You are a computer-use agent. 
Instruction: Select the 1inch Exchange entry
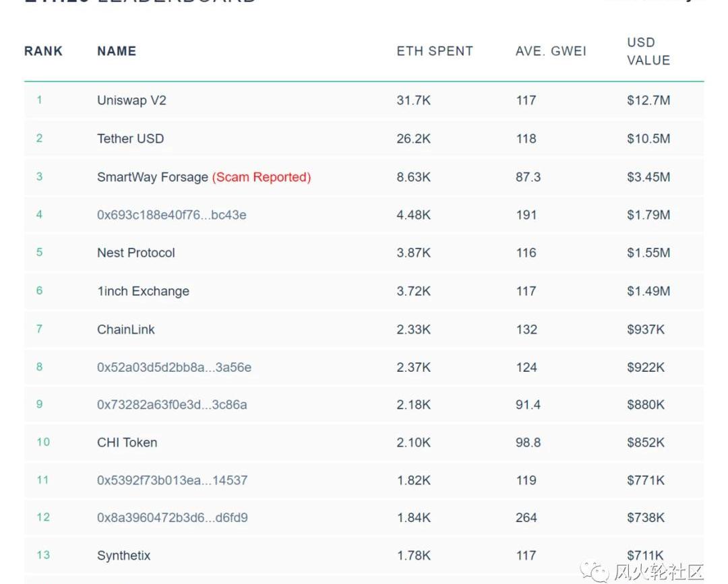143,291
